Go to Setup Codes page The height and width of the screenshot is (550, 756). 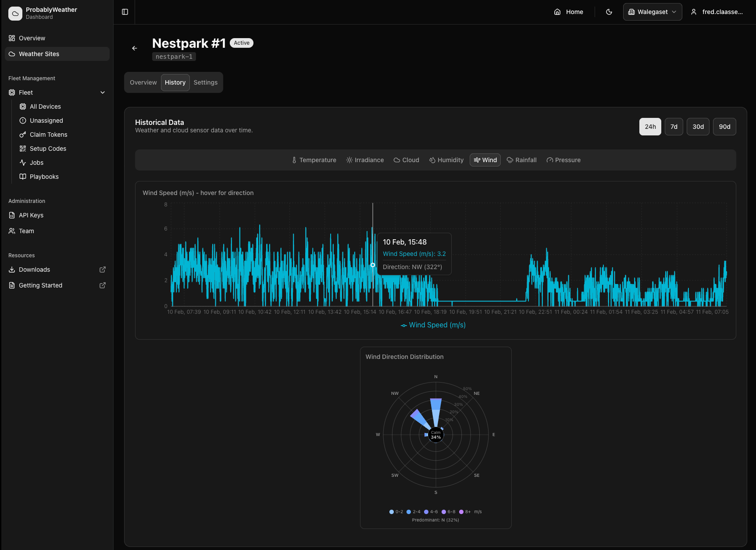coord(48,149)
